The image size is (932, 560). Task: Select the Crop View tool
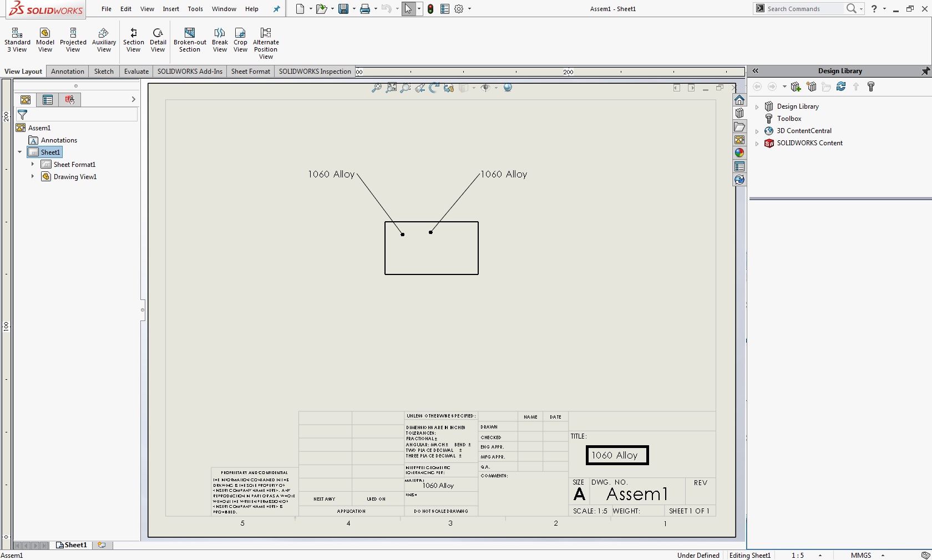240,40
